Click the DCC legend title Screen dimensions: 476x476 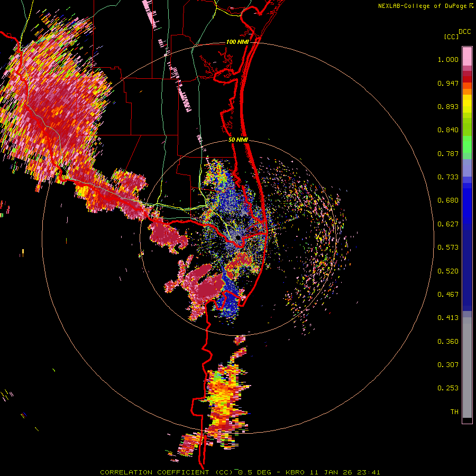coord(464,32)
